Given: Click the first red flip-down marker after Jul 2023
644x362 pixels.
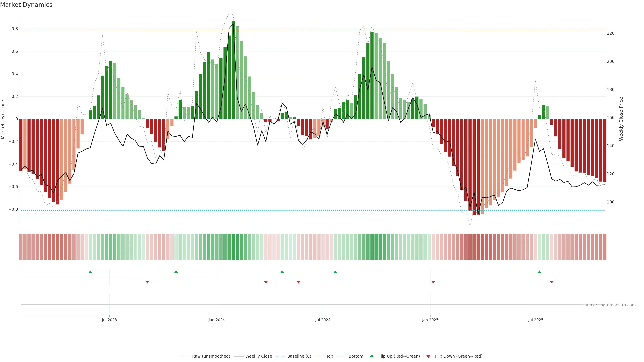Looking at the screenshot, I should [147, 282].
